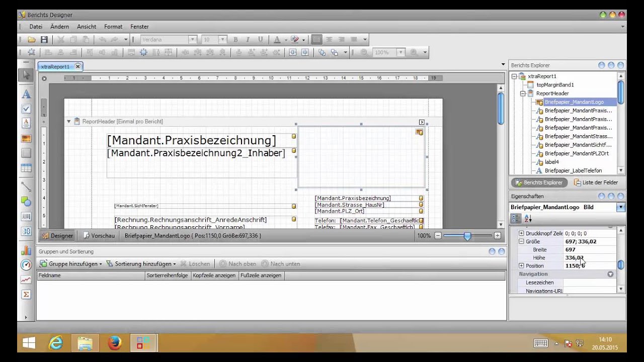Click Sortierung hinzufügen button
The width and height of the screenshot is (644, 362).
pyautogui.click(x=141, y=263)
